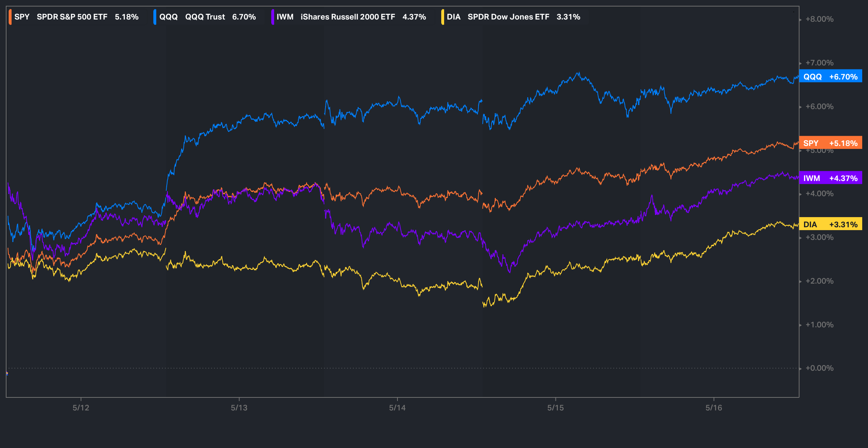Click the 5/16 date label on x-axis
The width and height of the screenshot is (868, 448).
pyautogui.click(x=714, y=408)
